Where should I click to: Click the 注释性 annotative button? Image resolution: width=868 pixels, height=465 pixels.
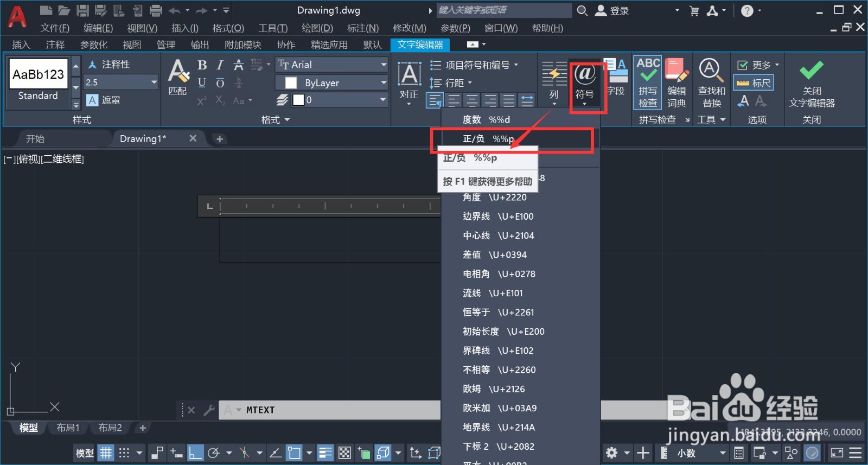click(x=109, y=65)
